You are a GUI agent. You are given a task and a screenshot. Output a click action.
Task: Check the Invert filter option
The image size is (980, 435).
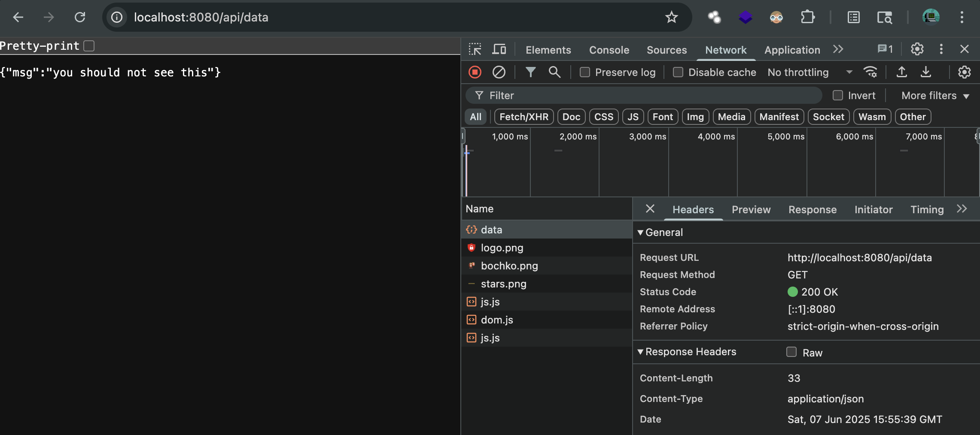pos(837,95)
